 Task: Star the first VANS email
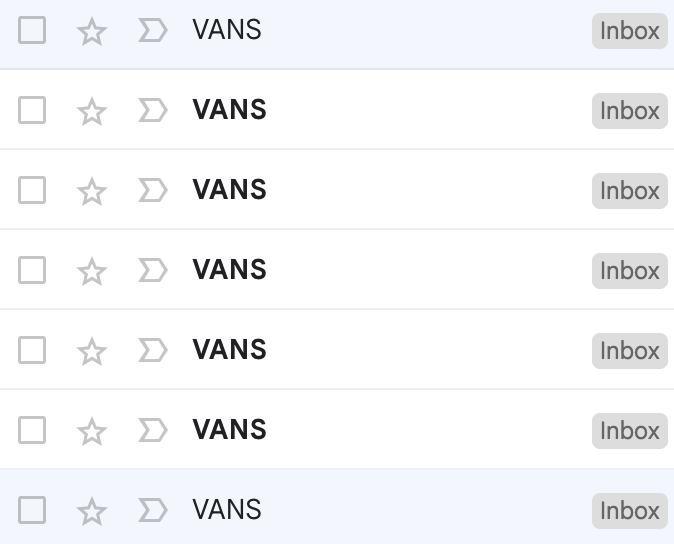(92, 31)
